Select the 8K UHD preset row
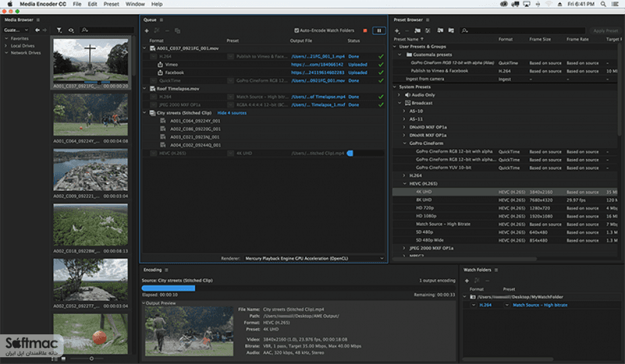The image size is (625, 364). click(x=505, y=200)
